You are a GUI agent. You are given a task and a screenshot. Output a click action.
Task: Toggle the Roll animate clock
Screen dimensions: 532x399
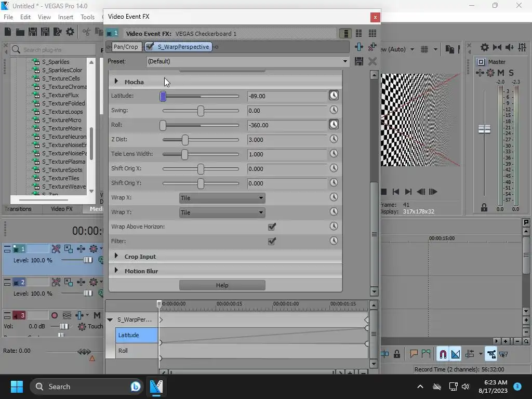(334, 125)
